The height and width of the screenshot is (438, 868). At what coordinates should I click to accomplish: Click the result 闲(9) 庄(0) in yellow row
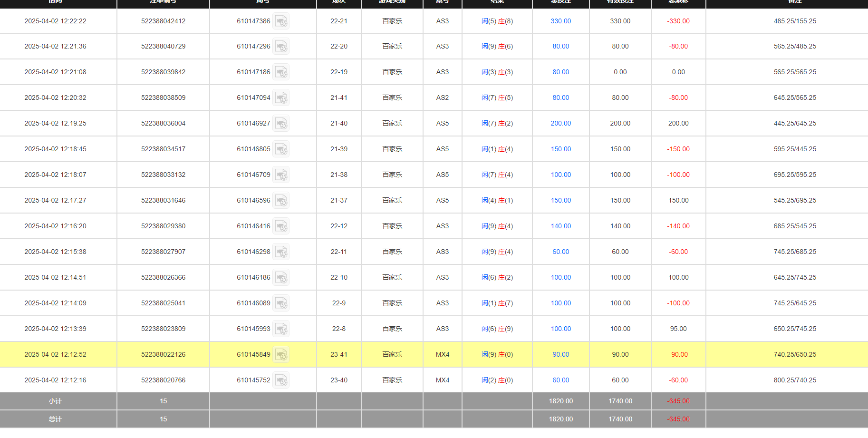coord(497,355)
